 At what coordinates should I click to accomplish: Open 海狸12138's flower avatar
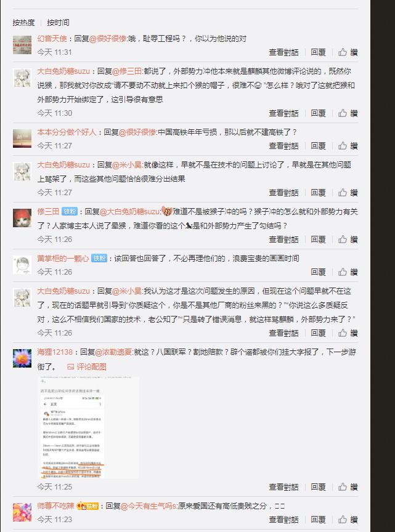(22, 358)
